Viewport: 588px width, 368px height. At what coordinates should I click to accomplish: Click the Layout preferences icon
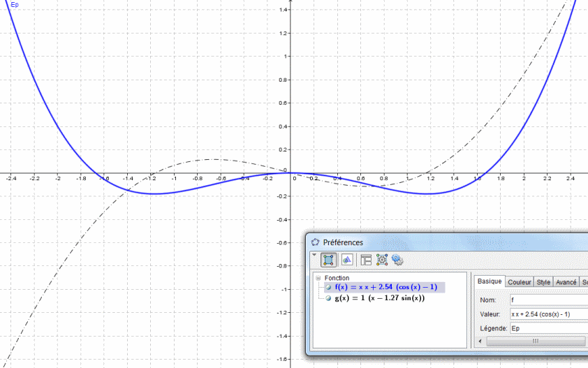(365, 260)
